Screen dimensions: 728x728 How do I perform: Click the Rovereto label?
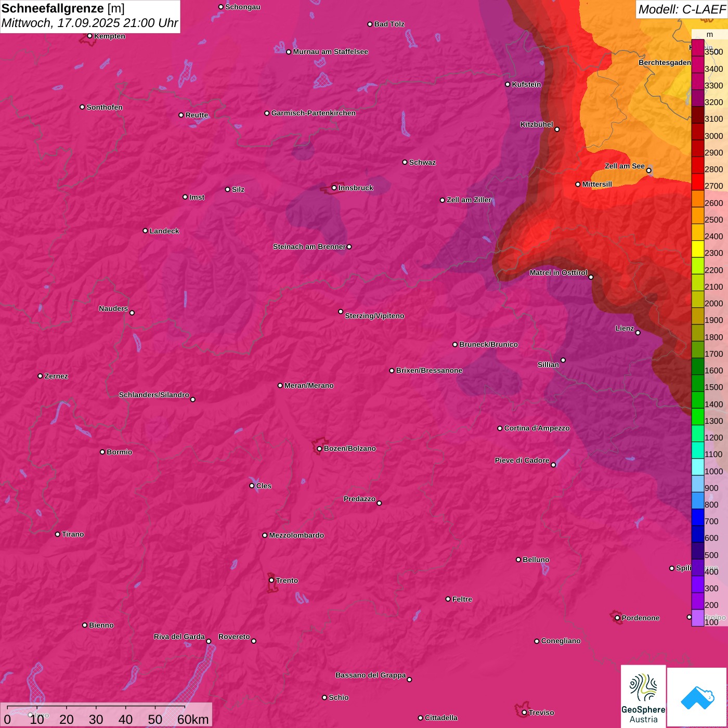tap(234, 637)
